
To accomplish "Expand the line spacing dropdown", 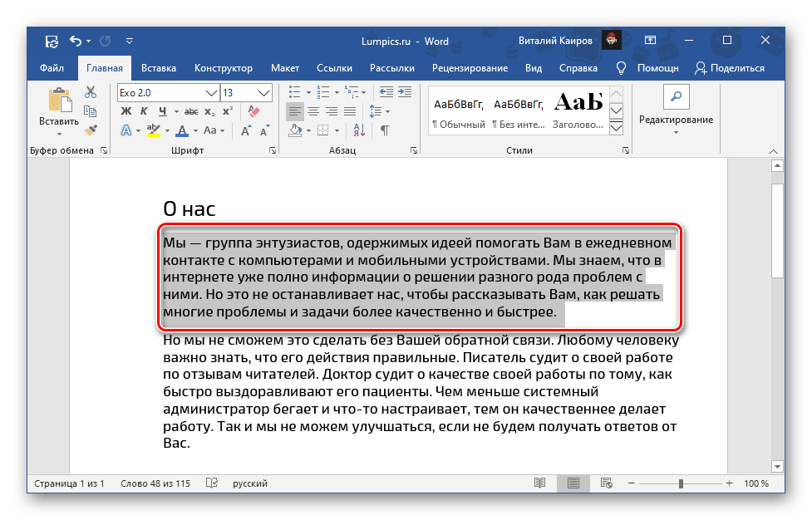I will tap(388, 112).
